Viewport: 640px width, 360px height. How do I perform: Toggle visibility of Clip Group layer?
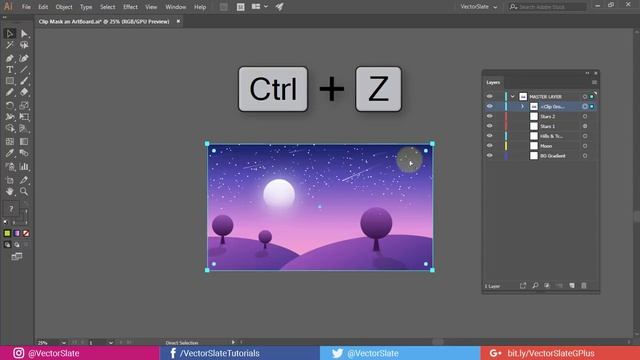489,106
